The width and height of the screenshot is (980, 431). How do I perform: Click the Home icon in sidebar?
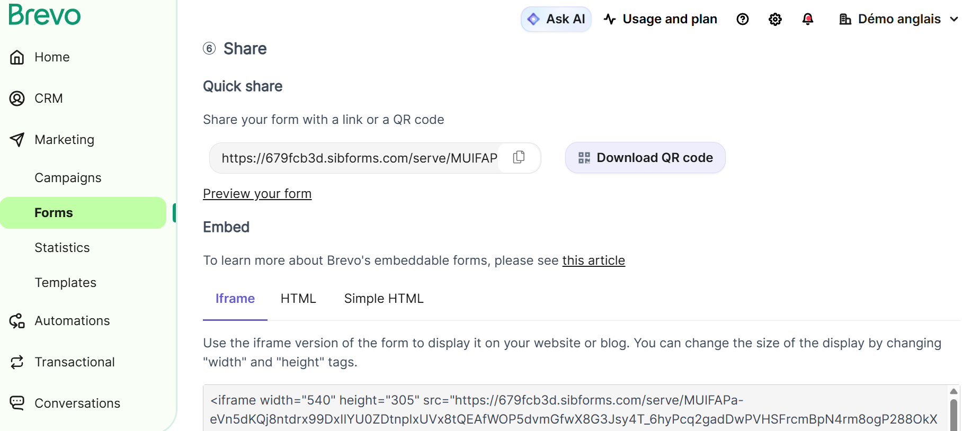click(17, 57)
